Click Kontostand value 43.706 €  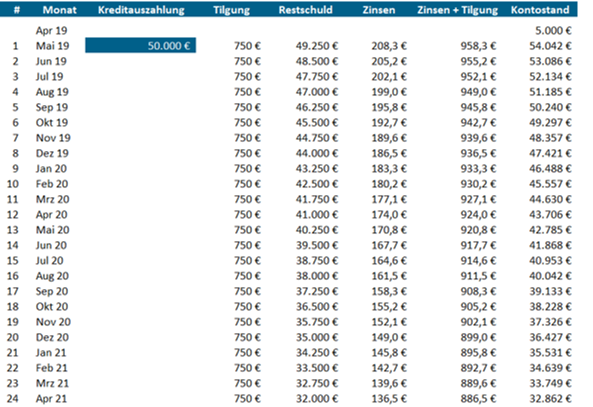pos(550,214)
